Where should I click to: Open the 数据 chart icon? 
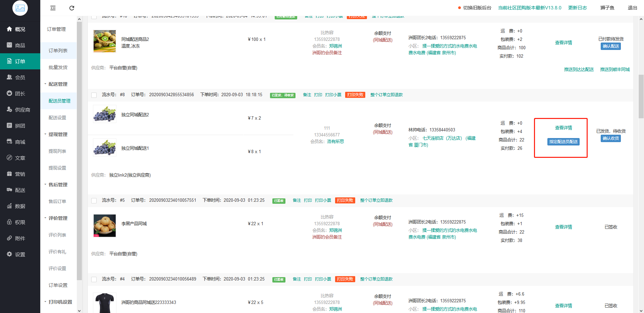[x=9, y=206]
